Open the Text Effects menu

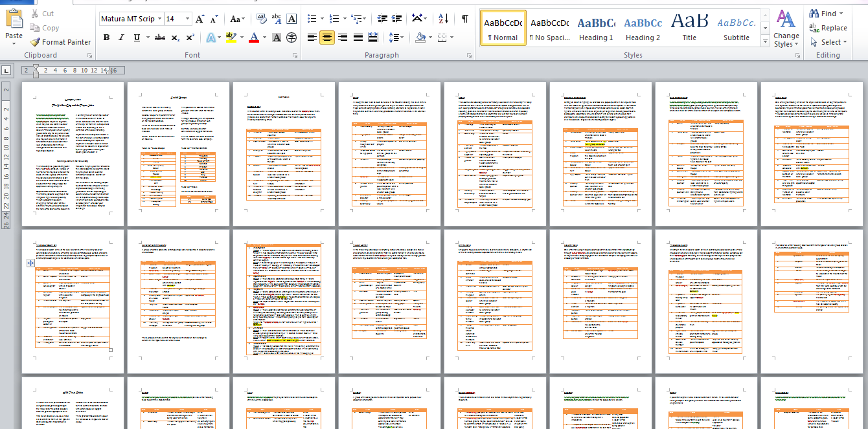pyautogui.click(x=213, y=38)
